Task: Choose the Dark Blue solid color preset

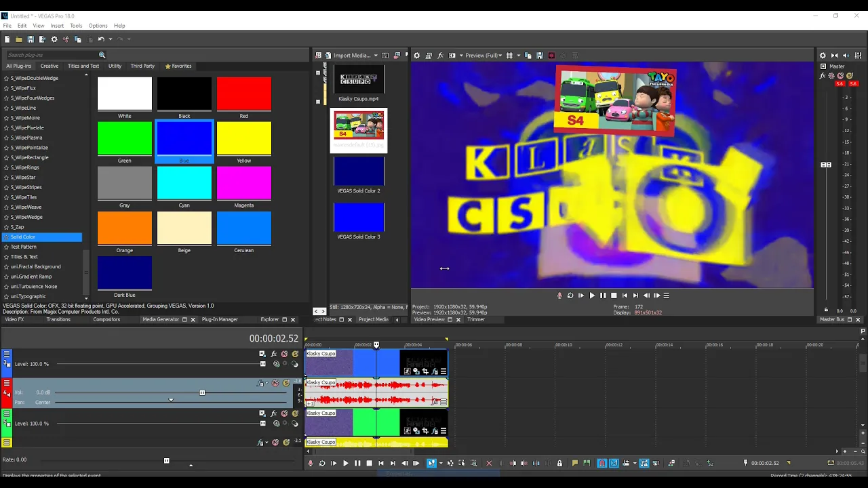Action: [x=125, y=272]
